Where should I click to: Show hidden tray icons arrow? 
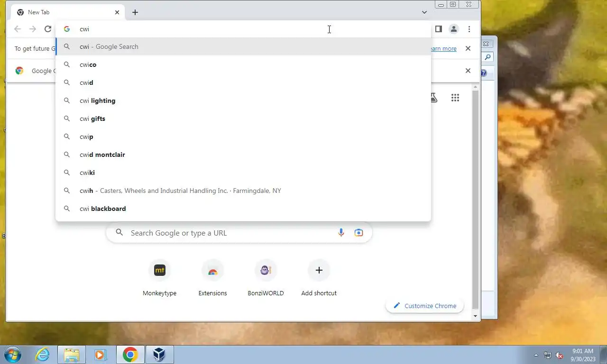(x=536, y=355)
